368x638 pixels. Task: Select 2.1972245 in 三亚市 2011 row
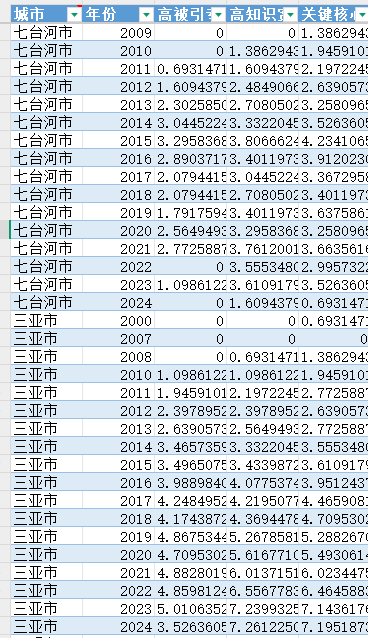pos(263,391)
